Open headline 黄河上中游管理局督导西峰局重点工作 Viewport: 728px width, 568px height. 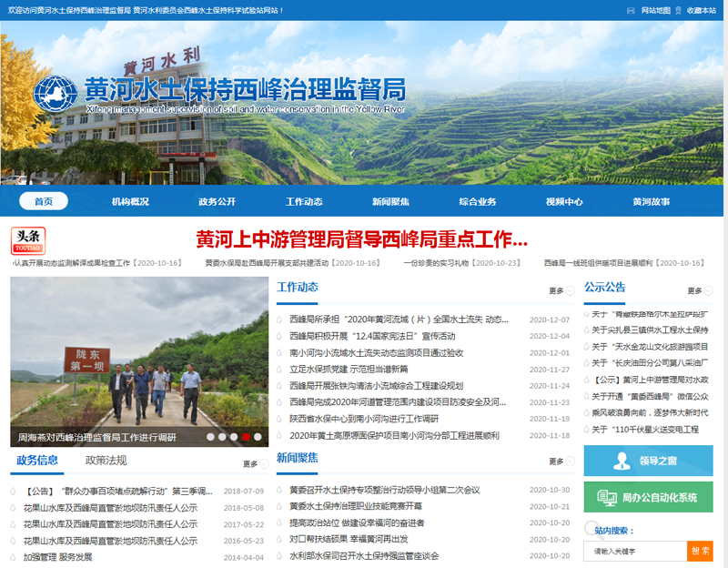tap(362, 239)
